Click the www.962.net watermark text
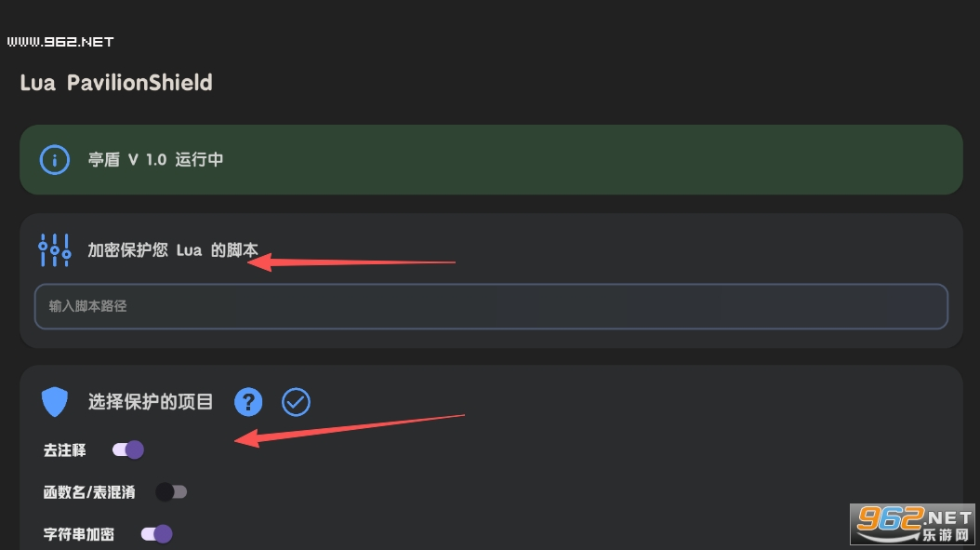 click(x=60, y=42)
